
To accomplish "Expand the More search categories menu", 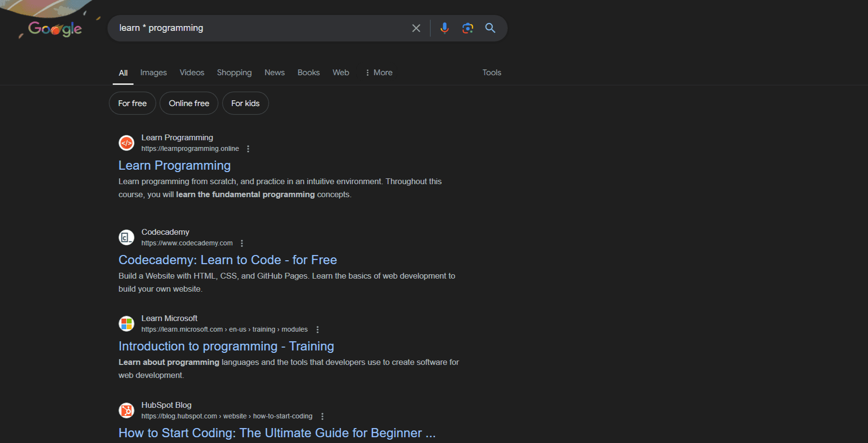I will click(x=379, y=72).
